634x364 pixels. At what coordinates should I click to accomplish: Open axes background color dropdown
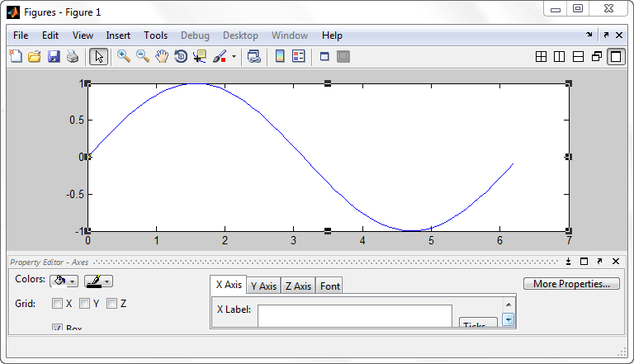pyautogui.click(x=64, y=281)
